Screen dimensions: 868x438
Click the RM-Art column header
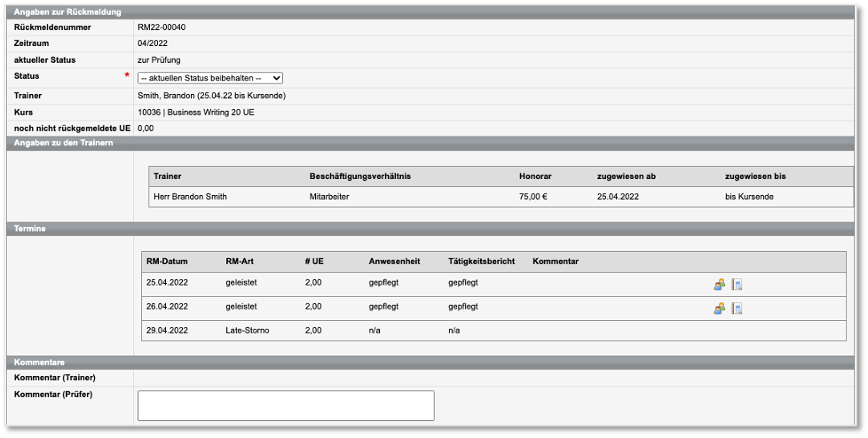[239, 262]
